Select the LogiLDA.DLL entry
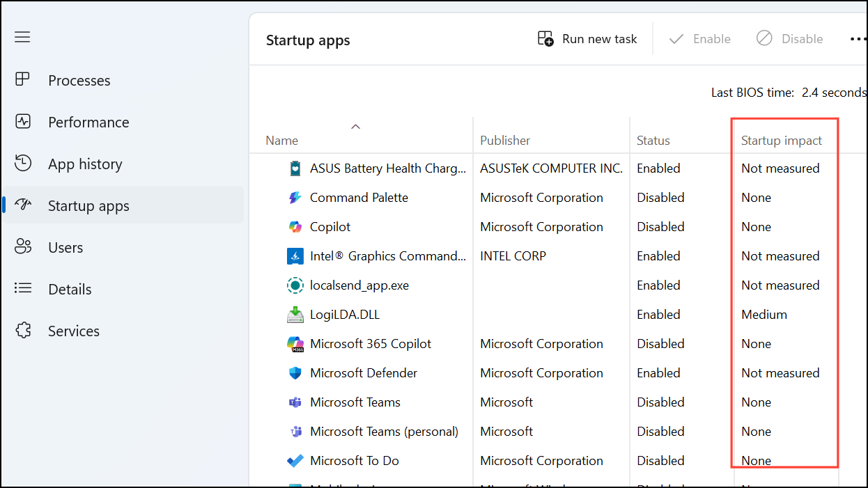Screen dimensions: 868x488 point(558,315)
